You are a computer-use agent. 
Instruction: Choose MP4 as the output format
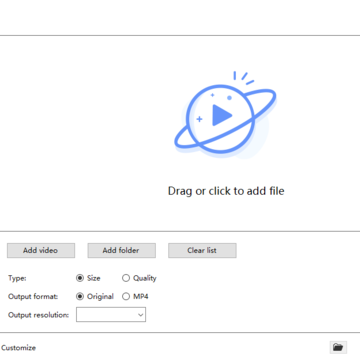click(126, 296)
